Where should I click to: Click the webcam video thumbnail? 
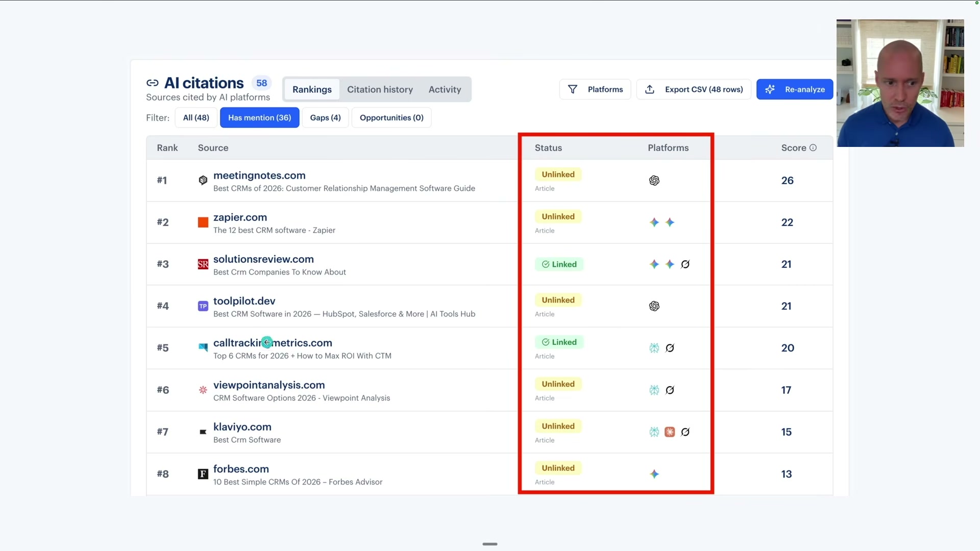(x=900, y=83)
